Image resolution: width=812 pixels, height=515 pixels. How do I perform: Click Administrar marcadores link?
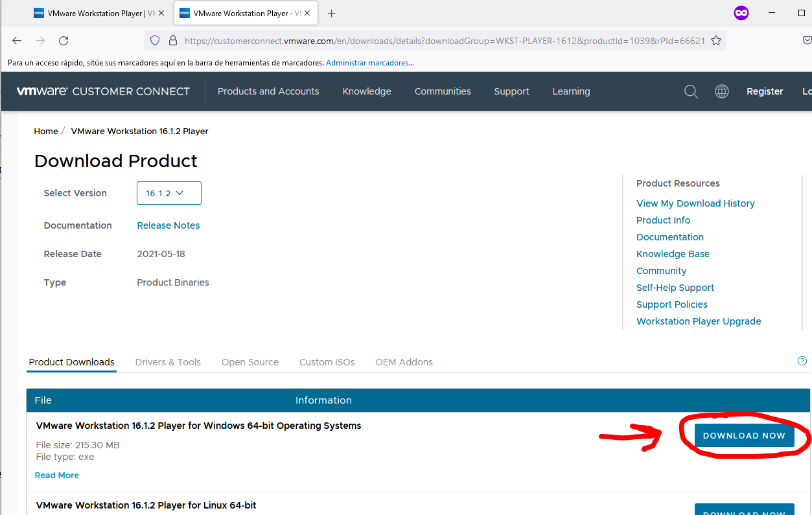(x=370, y=63)
